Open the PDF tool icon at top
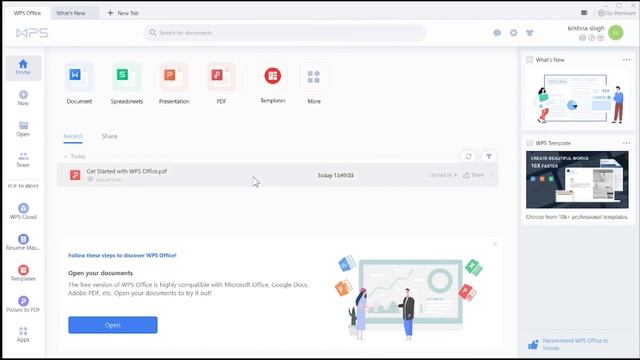 (x=221, y=76)
